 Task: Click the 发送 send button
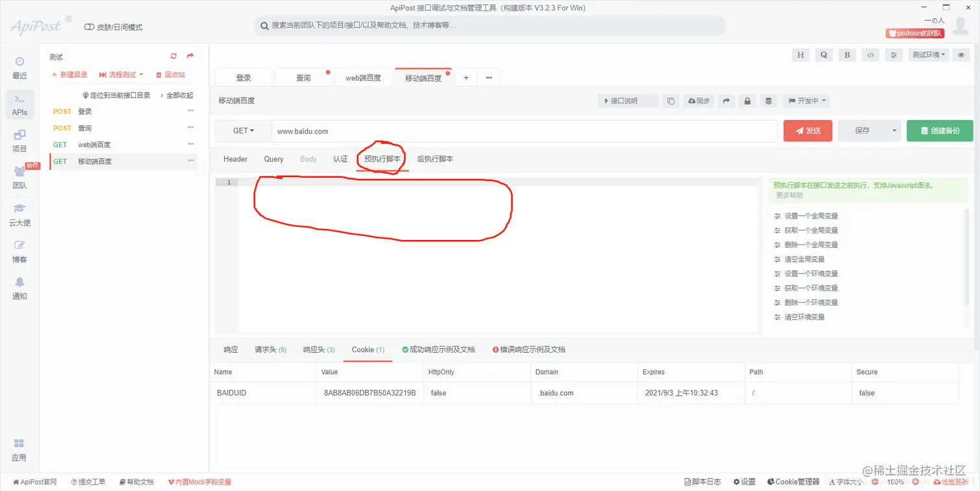(x=808, y=130)
